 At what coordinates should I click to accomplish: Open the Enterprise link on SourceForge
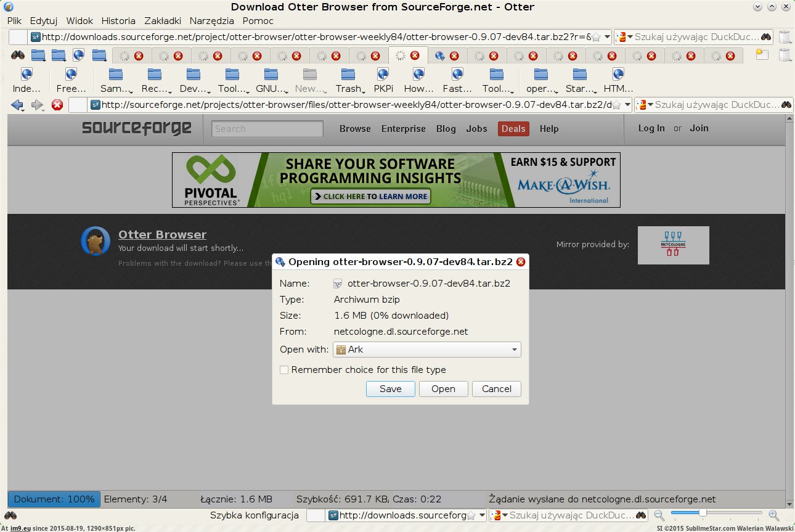(404, 129)
